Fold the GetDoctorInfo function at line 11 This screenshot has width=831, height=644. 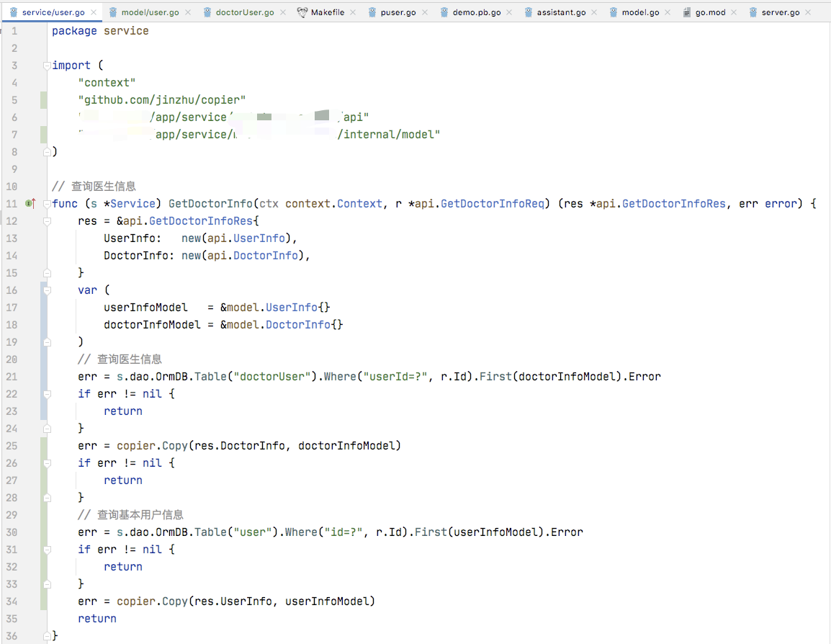click(x=47, y=204)
